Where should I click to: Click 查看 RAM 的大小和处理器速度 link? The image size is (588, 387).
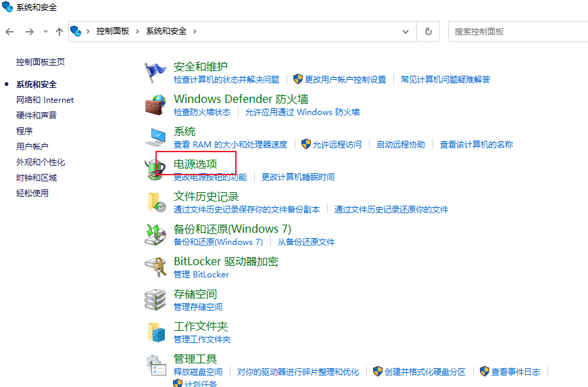click(x=230, y=145)
